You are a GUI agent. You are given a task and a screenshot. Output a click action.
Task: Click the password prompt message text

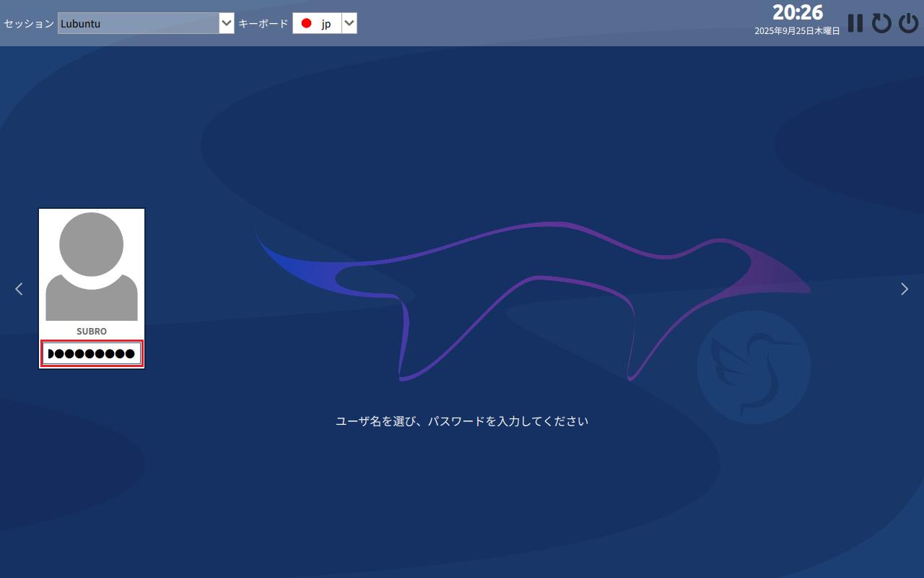coord(462,420)
